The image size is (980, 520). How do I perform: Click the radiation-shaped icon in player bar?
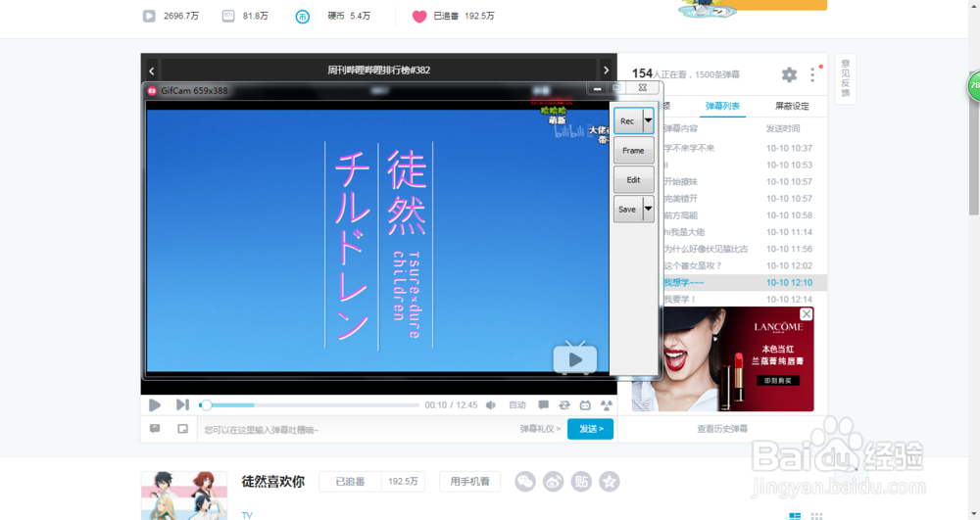tap(607, 405)
